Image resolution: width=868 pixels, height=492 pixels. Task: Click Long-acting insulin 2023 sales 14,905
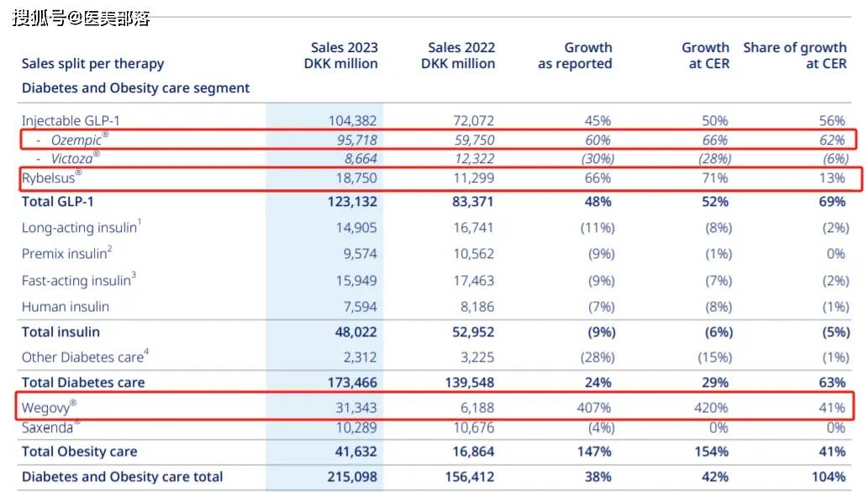356,228
